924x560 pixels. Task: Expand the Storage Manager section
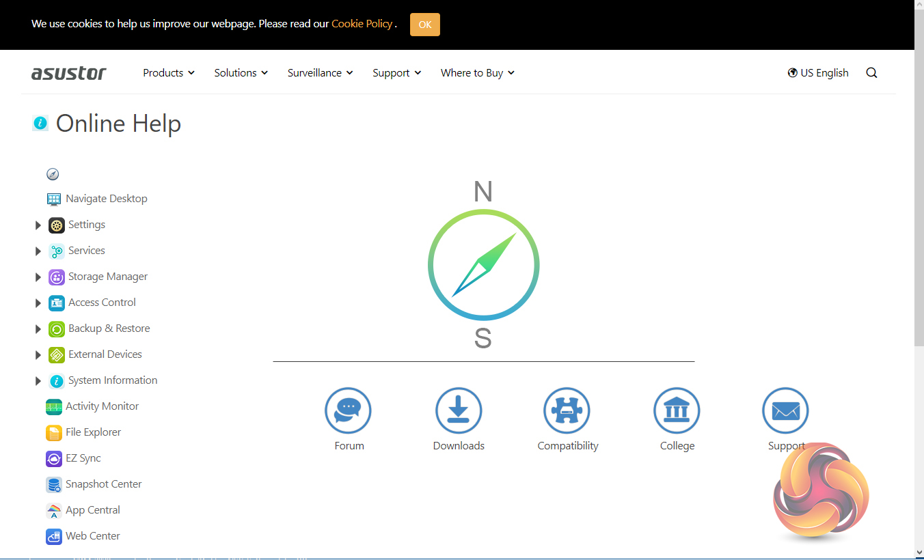(38, 277)
